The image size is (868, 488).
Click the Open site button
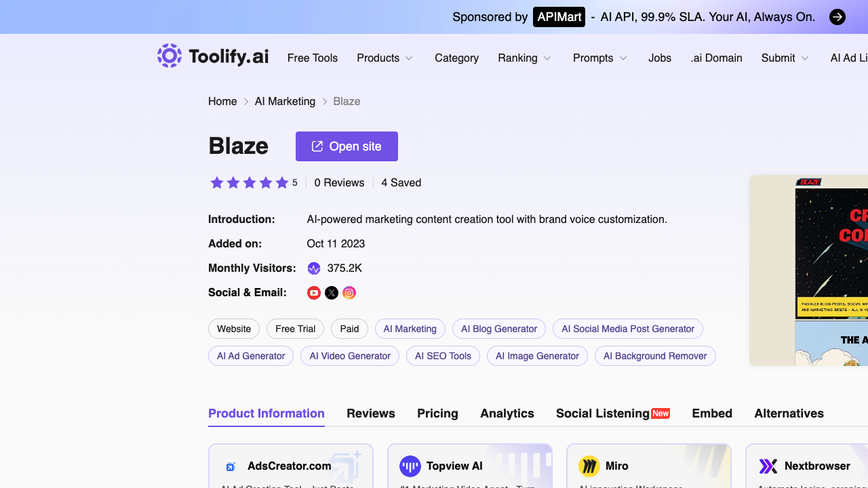point(347,146)
